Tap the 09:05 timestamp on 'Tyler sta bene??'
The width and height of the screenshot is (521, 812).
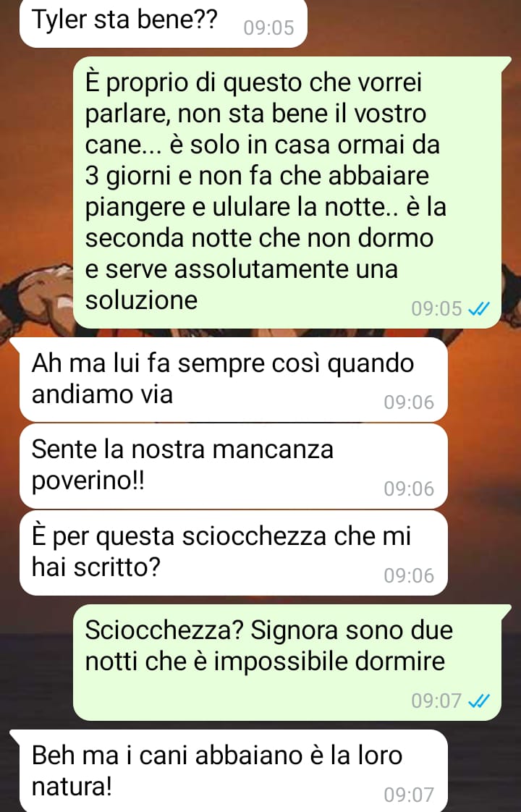coord(268,28)
